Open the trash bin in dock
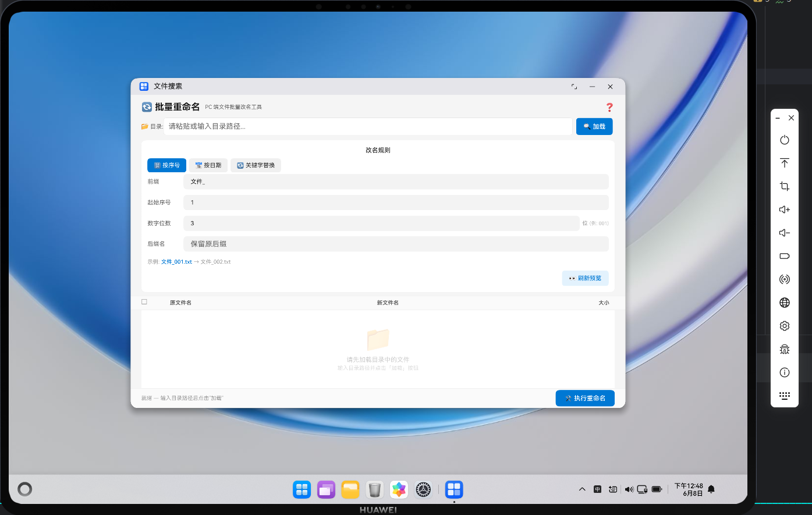The image size is (812, 515). pos(375,489)
